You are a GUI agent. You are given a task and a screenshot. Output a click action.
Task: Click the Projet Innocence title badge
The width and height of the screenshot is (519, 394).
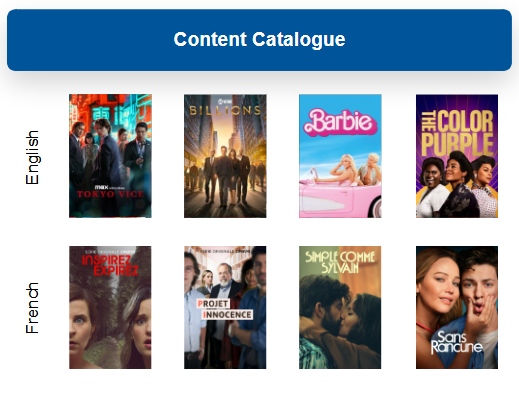[x=225, y=309]
